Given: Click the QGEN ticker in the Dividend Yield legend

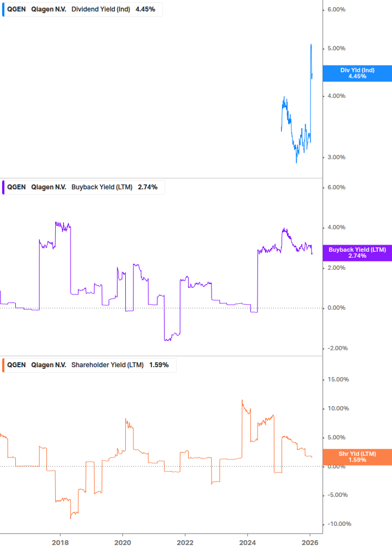Looking at the screenshot, I should click(16, 9).
